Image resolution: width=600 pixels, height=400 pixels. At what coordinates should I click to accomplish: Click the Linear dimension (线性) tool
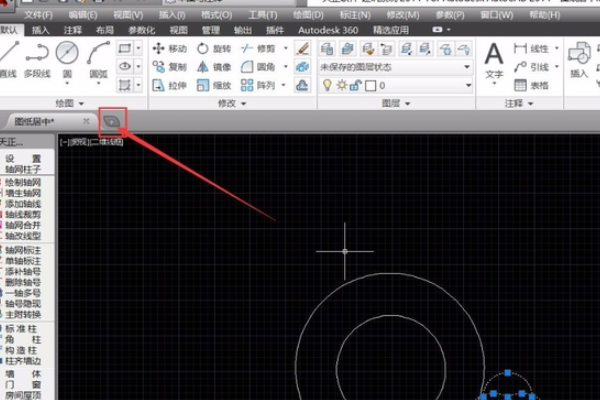click(531, 49)
